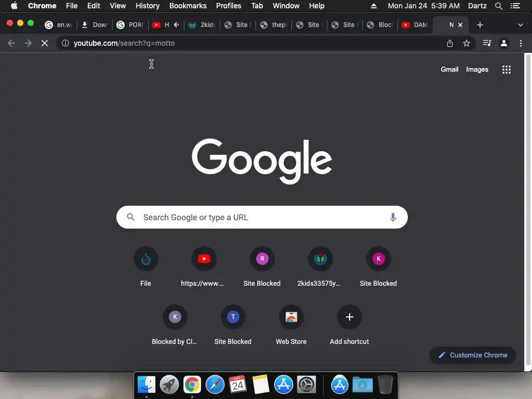
Task: Go forward to next page
Action: [x=28, y=43]
